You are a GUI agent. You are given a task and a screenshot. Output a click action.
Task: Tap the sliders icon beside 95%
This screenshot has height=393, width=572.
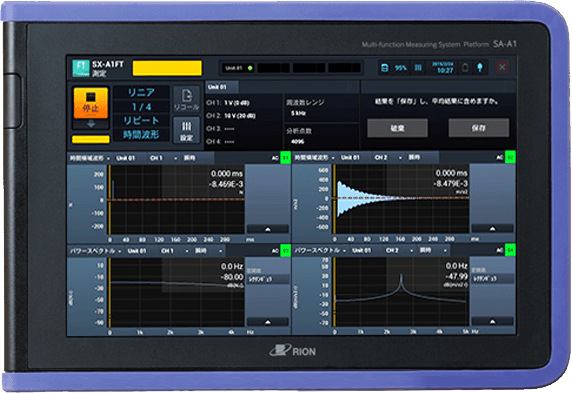(418, 68)
